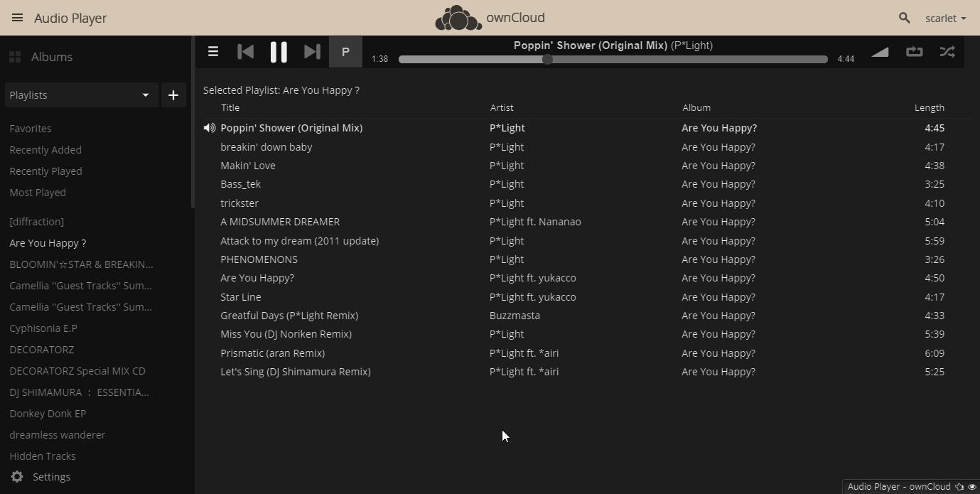Open the Recently Played list
980x494 pixels.
coord(45,171)
